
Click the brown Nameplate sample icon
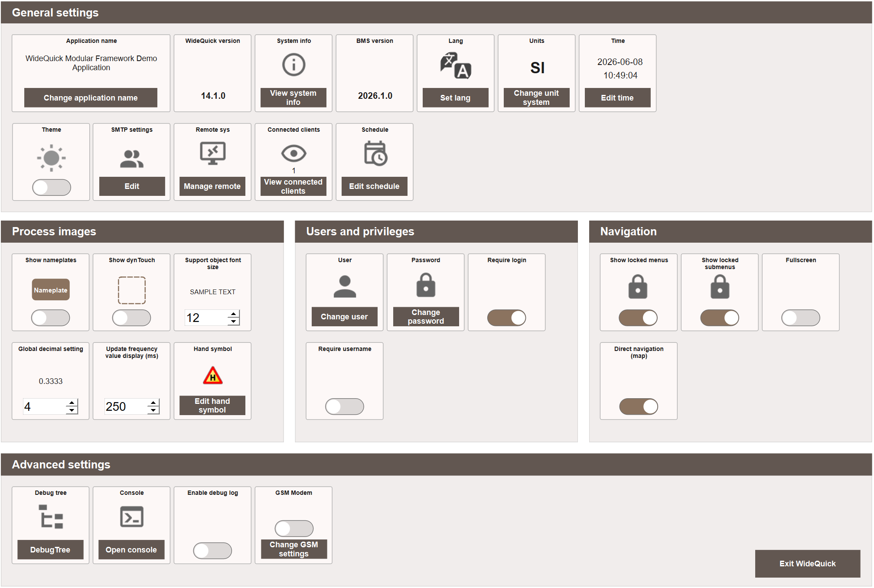pos(51,290)
